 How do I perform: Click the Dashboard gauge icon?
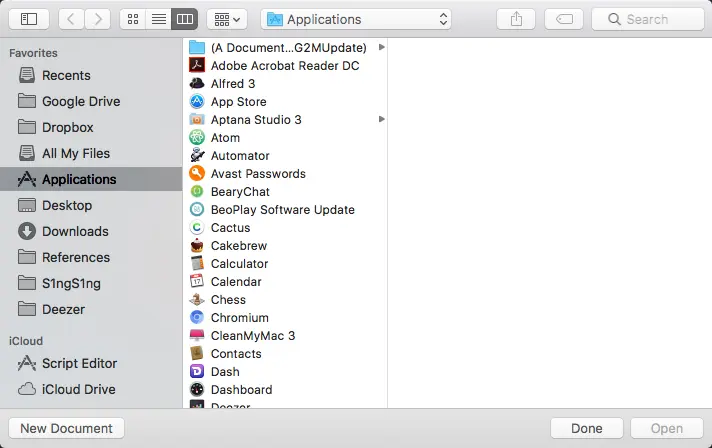pyautogui.click(x=197, y=389)
